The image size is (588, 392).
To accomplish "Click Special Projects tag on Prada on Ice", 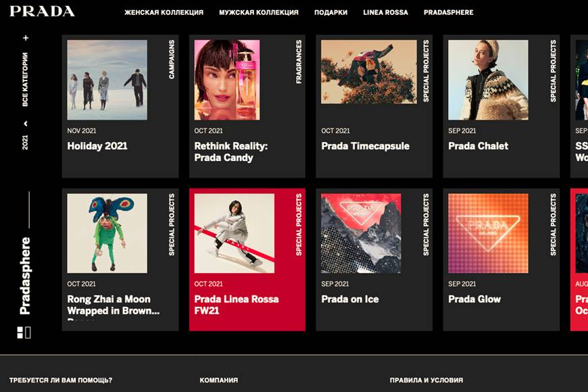I will [x=426, y=224].
